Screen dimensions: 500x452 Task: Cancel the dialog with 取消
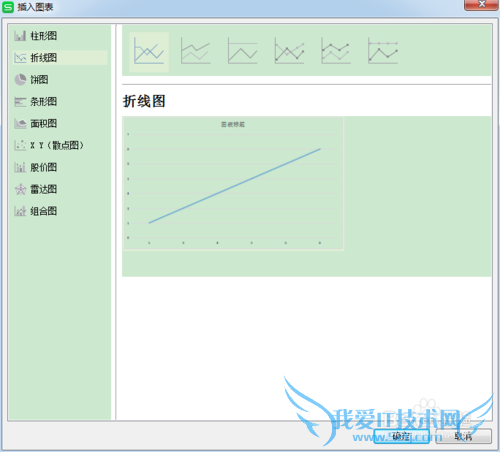pos(463,436)
